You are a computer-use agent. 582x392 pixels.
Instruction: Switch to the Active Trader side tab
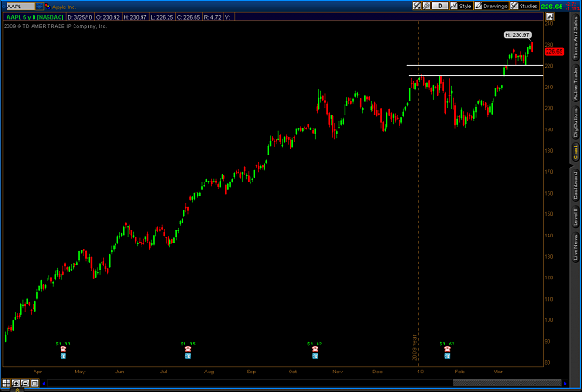[x=575, y=84]
